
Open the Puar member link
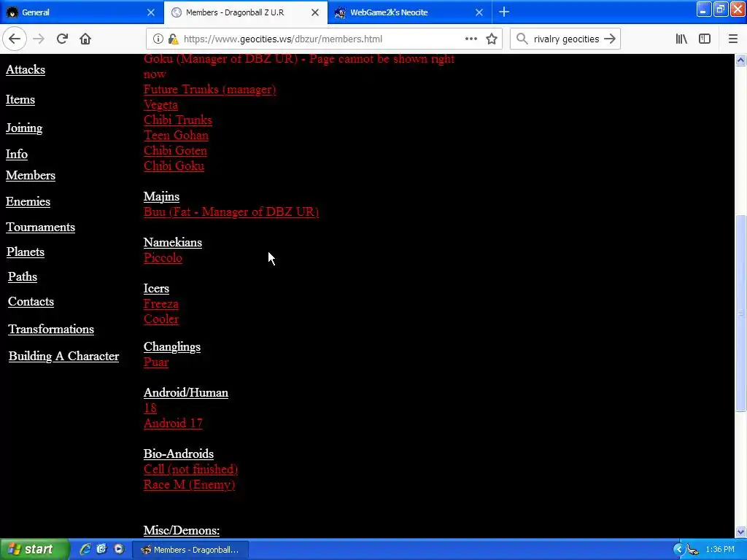[x=156, y=362]
